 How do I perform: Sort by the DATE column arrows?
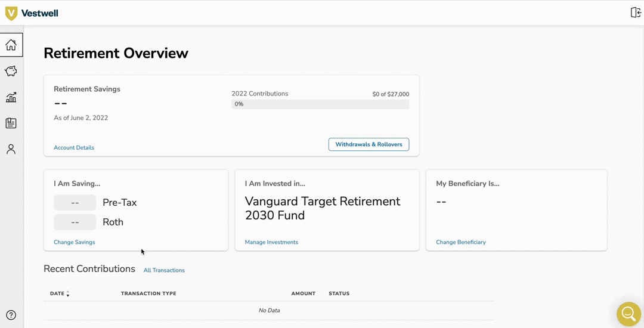click(x=68, y=293)
